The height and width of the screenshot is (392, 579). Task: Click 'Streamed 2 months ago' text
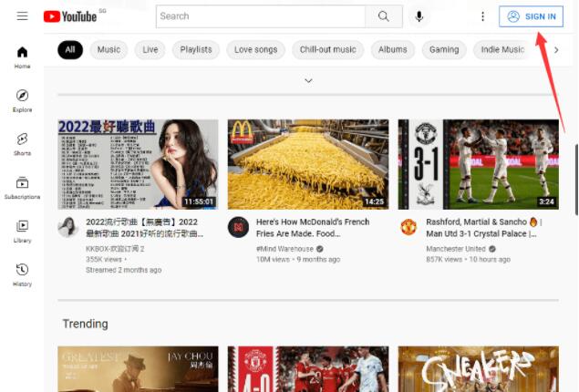[x=124, y=270]
